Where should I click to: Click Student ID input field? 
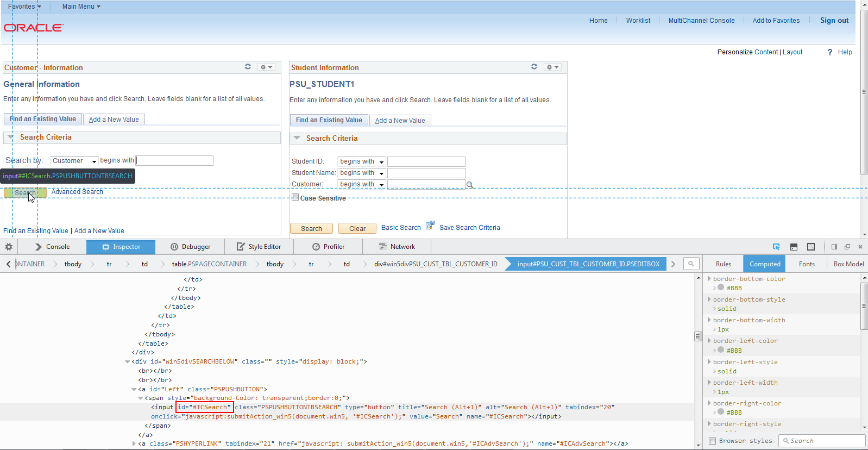click(426, 161)
